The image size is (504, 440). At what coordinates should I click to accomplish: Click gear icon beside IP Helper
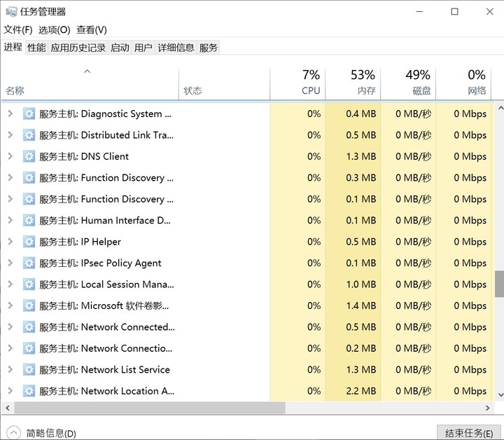29,242
